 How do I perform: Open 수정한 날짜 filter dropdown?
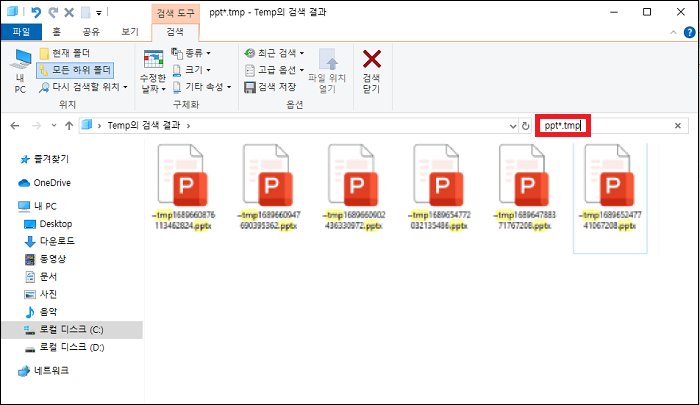pos(153,71)
